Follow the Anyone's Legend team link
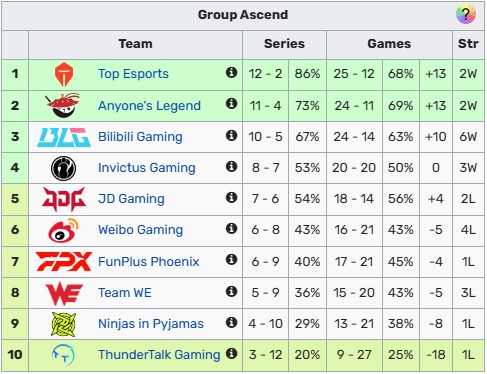Viewport: 487px width, 374px height. click(149, 106)
